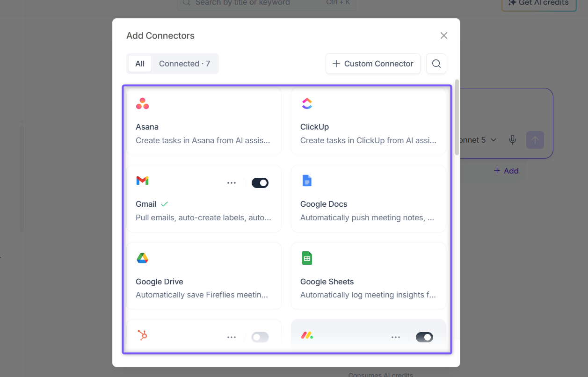The image size is (588, 377).
Task: Click the HubSpot logo icon
Action: (142, 335)
